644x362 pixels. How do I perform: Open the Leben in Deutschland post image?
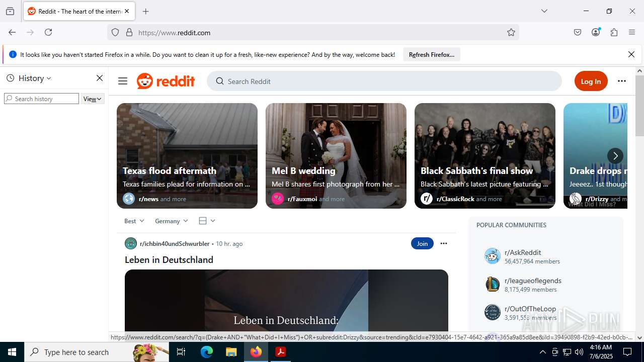click(x=286, y=300)
